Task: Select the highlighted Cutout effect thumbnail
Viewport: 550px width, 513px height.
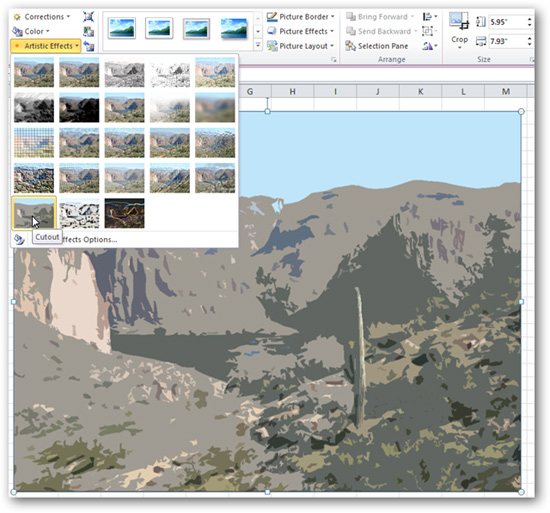Action: (34, 213)
